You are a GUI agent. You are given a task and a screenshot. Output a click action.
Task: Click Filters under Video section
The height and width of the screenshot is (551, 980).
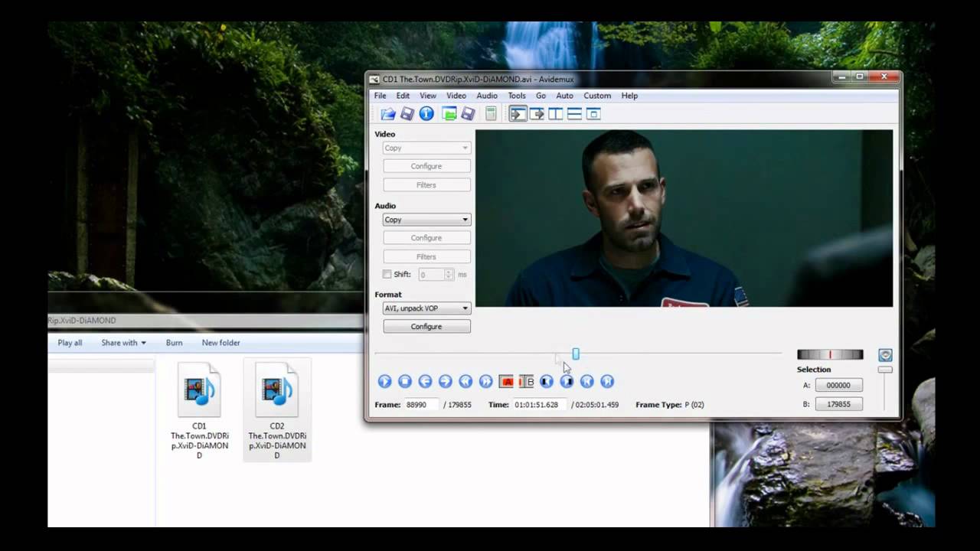tap(426, 185)
